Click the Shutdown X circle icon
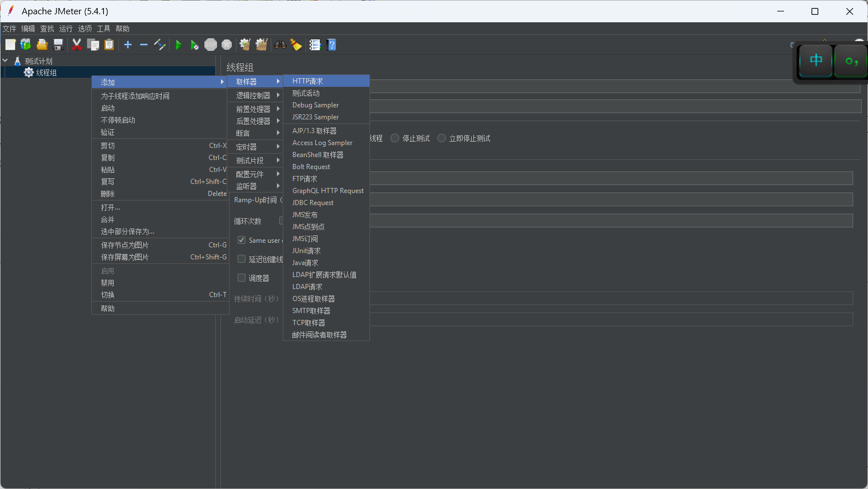The height and width of the screenshot is (489, 868). pos(227,45)
